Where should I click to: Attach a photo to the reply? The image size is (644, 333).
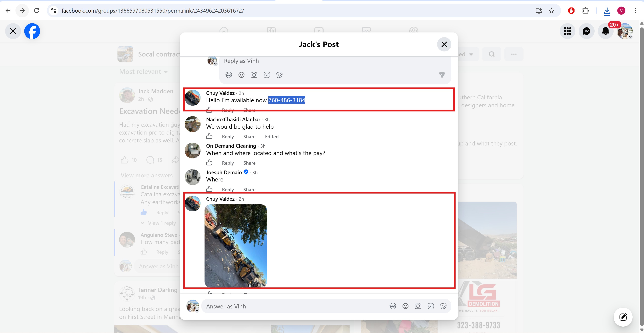point(254,75)
